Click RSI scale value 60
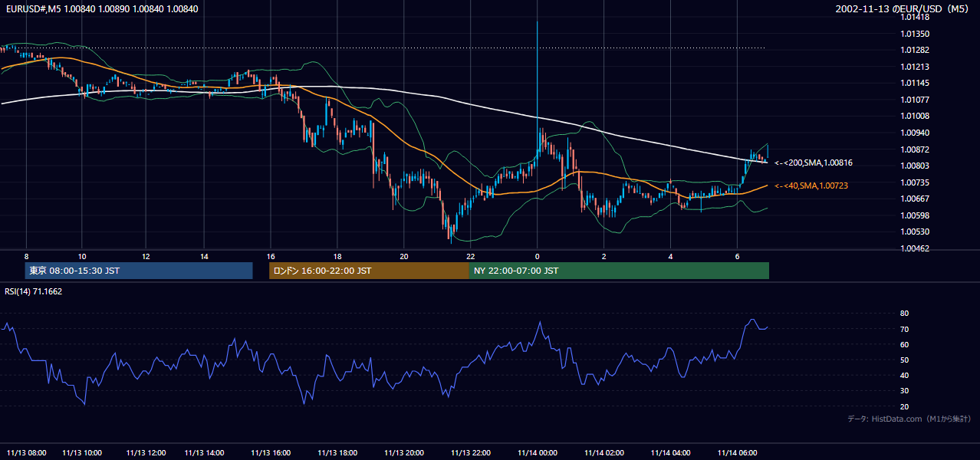This screenshot has width=980, height=460. coord(905,344)
